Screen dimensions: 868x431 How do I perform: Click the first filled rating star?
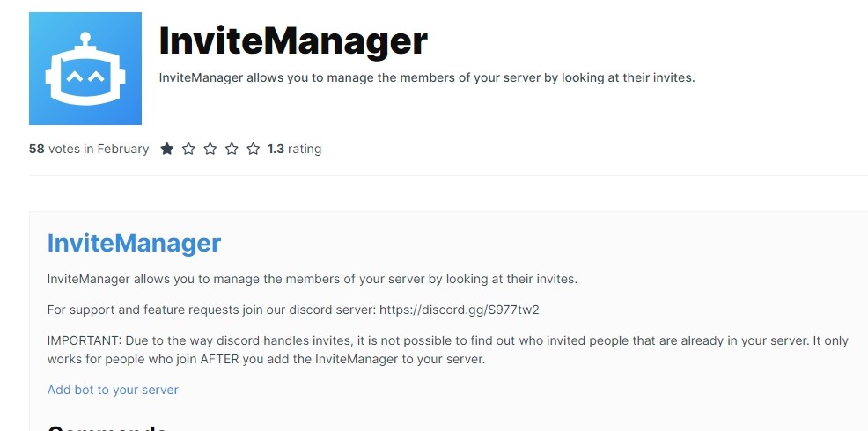click(166, 149)
